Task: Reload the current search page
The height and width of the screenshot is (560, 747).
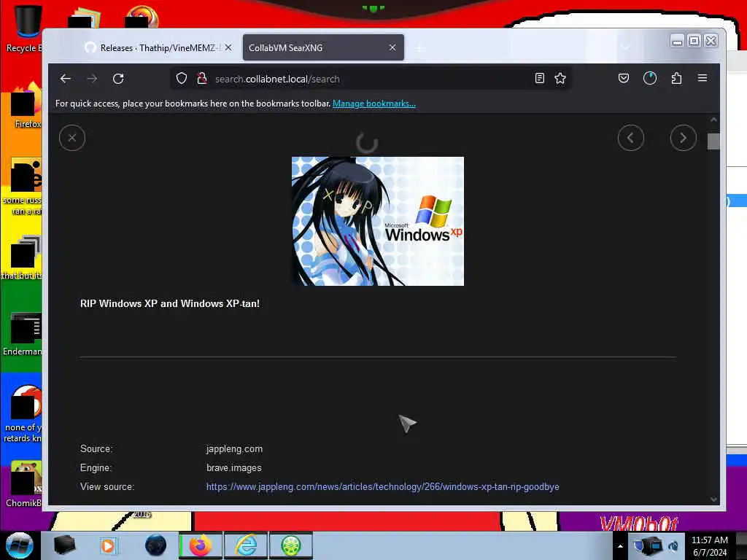Action: tap(118, 79)
